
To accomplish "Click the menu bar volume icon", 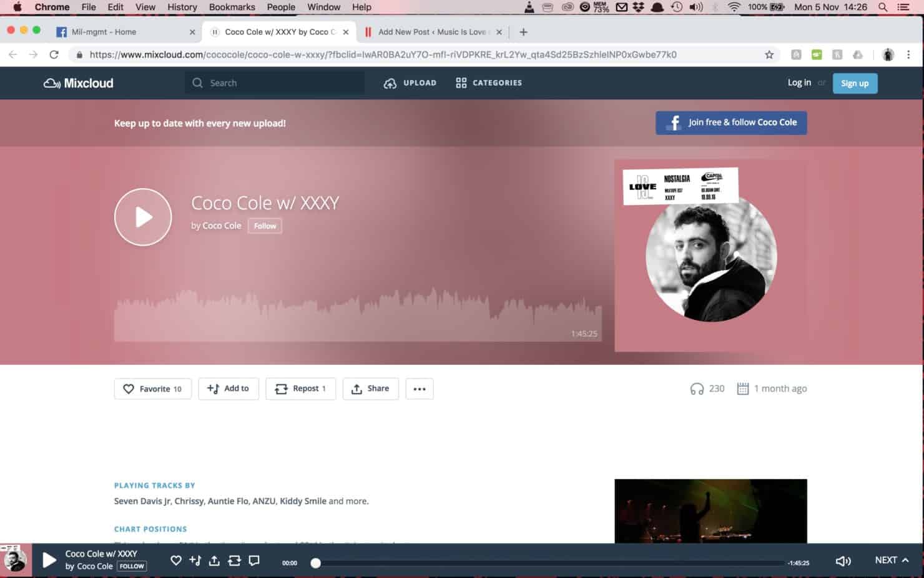I will (x=696, y=7).
